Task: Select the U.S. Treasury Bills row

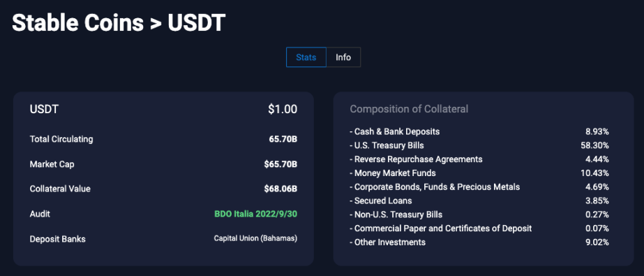Action: [x=479, y=145]
